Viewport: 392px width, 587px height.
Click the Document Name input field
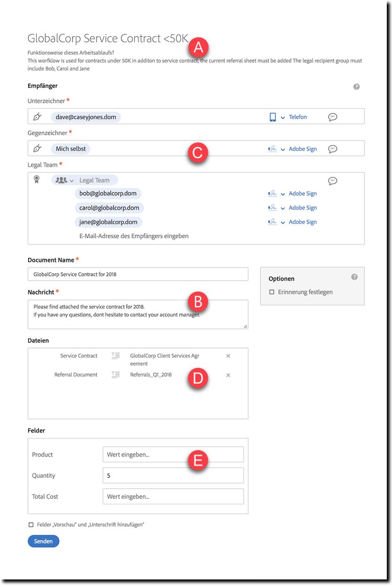click(x=138, y=274)
